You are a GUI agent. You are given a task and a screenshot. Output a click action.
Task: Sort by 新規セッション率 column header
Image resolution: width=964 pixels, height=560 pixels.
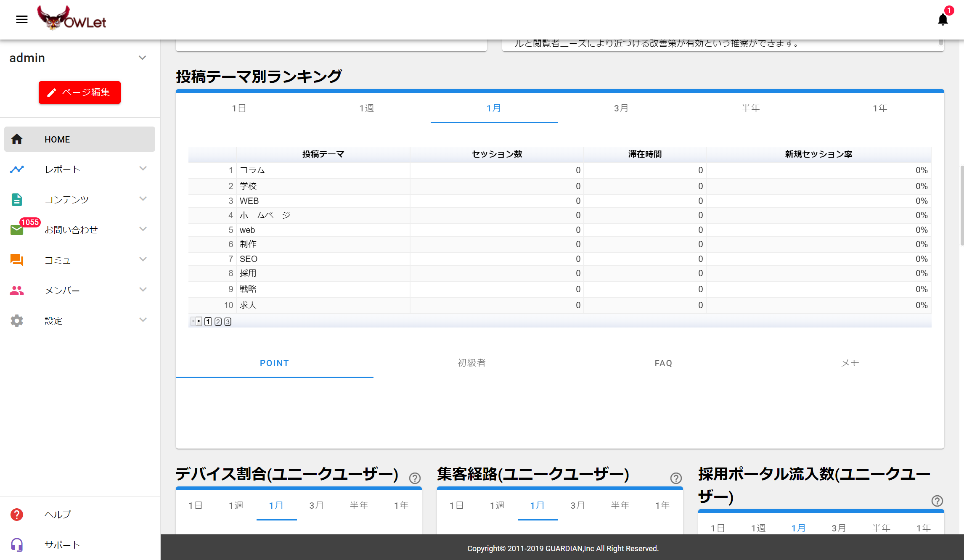[x=818, y=154]
